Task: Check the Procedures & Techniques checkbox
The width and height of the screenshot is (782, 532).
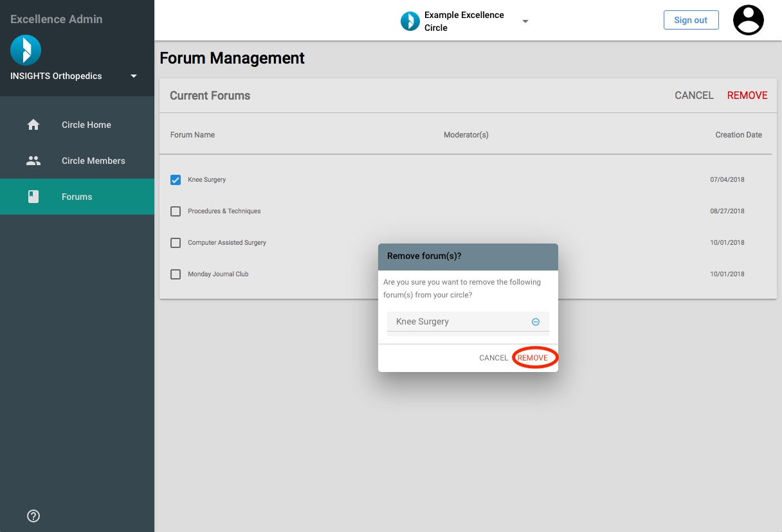Action: (176, 211)
